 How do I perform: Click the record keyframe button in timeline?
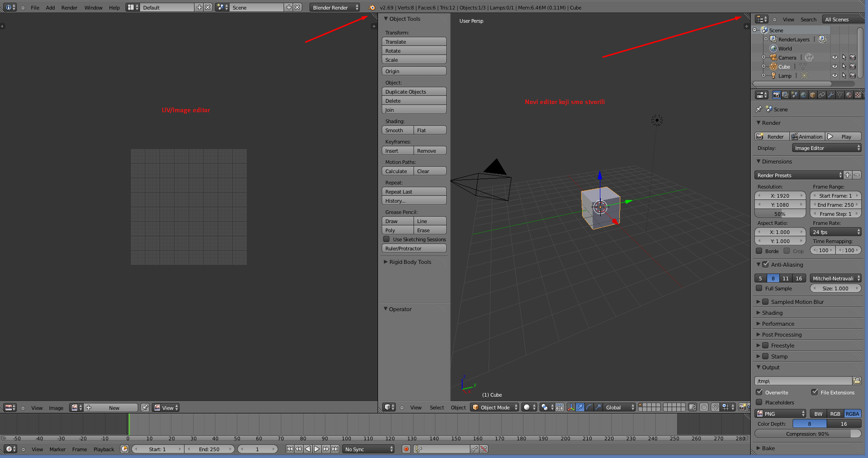click(x=406, y=449)
